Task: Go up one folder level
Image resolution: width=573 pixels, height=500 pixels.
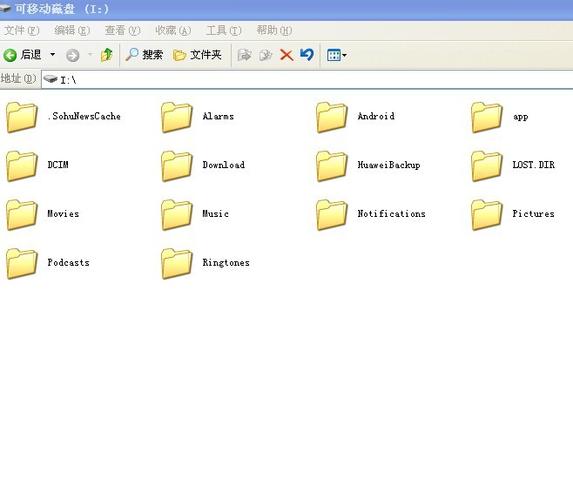Action: [107, 55]
